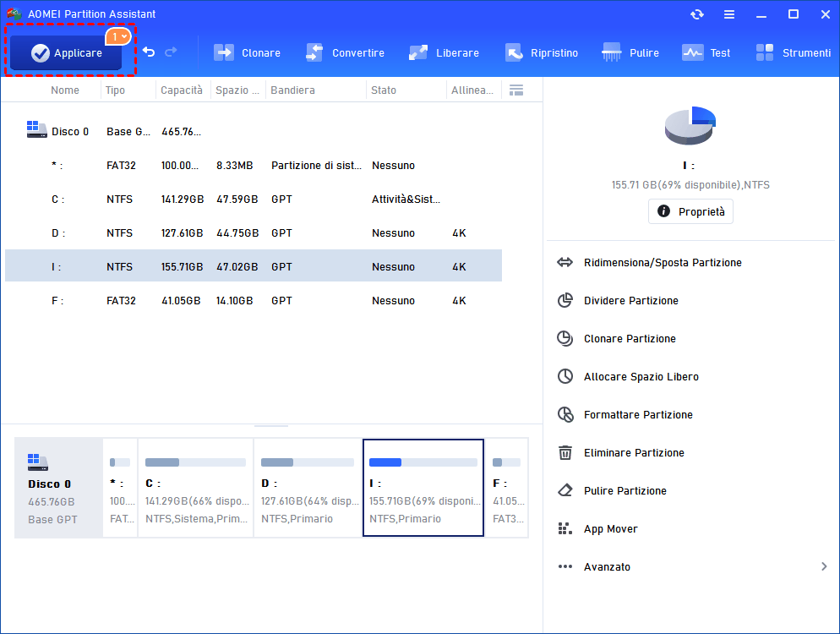
Task: Open the Clonare toolbar menu
Action: pyautogui.click(x=247, y=52)
